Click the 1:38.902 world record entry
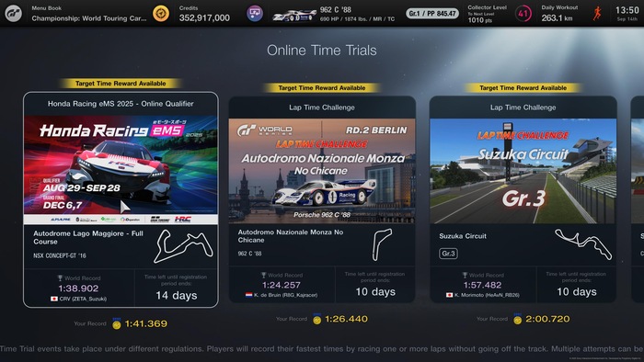This screenshot has height=362, width=644. click(78, 288)
